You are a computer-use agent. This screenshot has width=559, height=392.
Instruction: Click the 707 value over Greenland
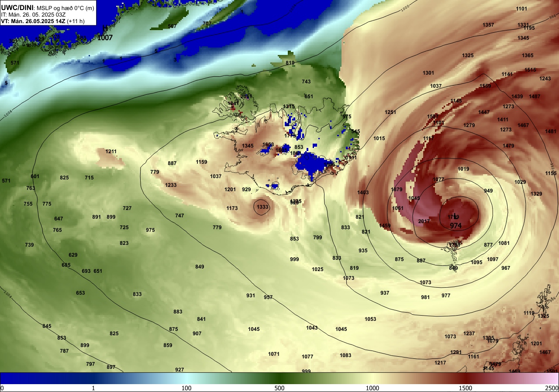[x=207, y=24]
